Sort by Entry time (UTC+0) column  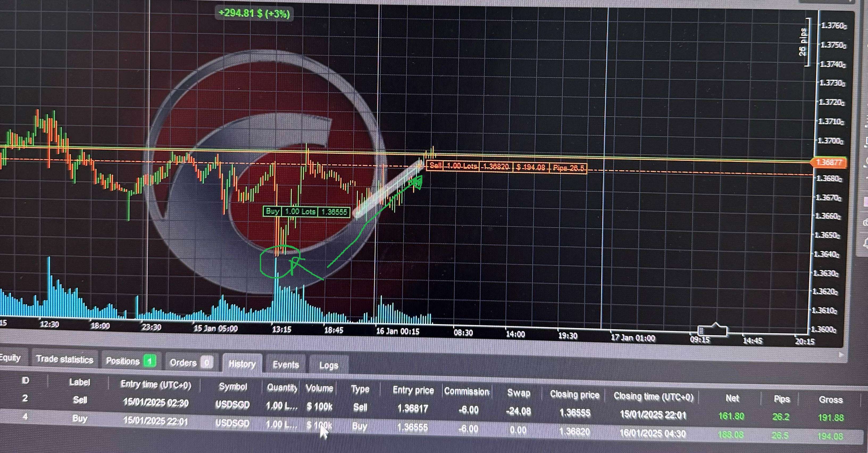[x=156, y=385]
